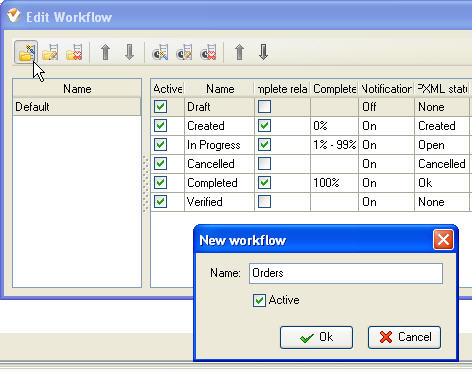Click the 1% - 99% complete cell
The height and width of the screenshot is (372, 472).
click(x=334, y=145)
